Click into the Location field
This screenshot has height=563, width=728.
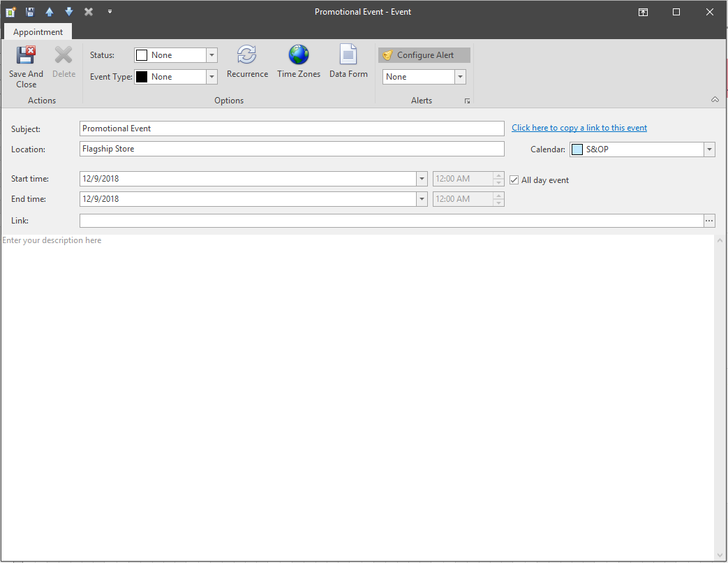292,149
